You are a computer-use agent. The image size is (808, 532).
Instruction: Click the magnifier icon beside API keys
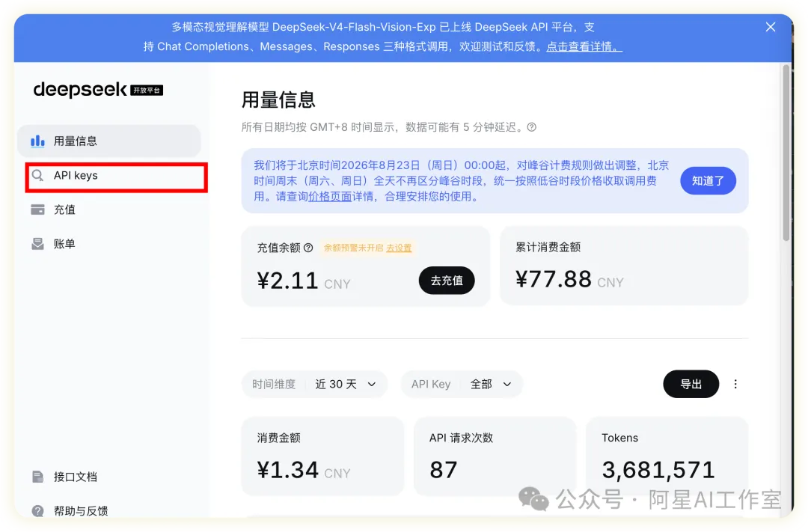tap(37, 175)
